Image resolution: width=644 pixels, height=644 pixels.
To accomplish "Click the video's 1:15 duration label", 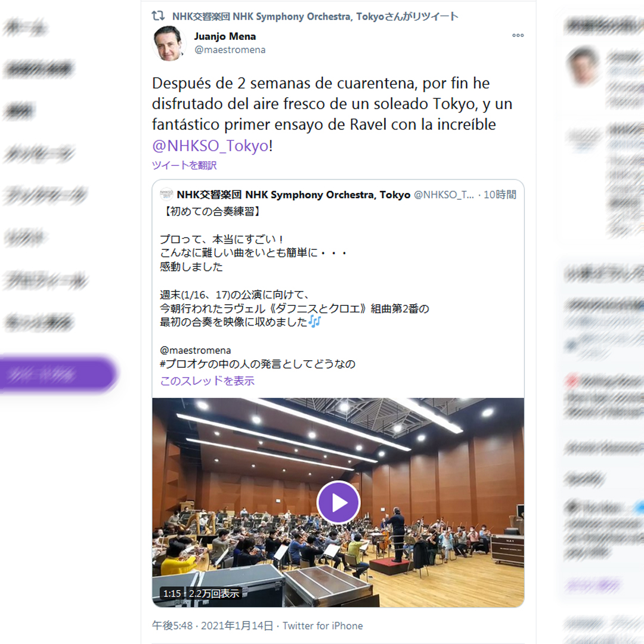I will [x=172, y=593].
